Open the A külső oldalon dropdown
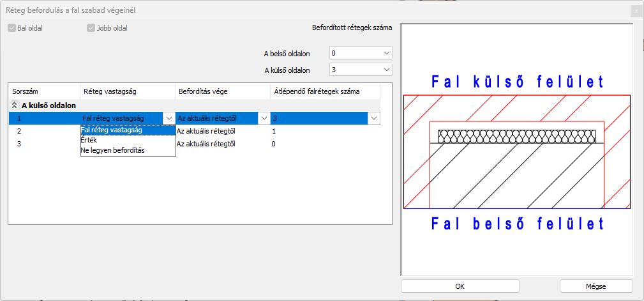The image size is (644, 301). (x=361, y=70)
